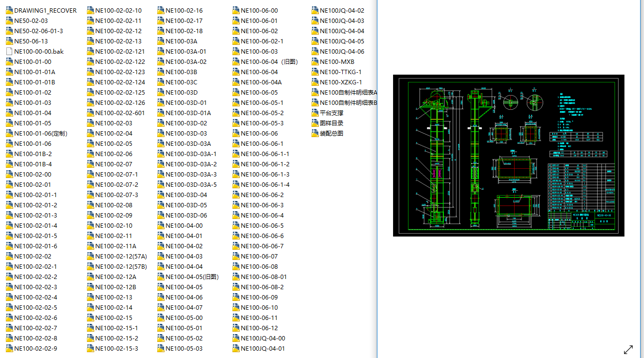This screenshot has height=358, width=644.
Task: Select the file name NE100-04-00
Action: (x=184, y=225)
